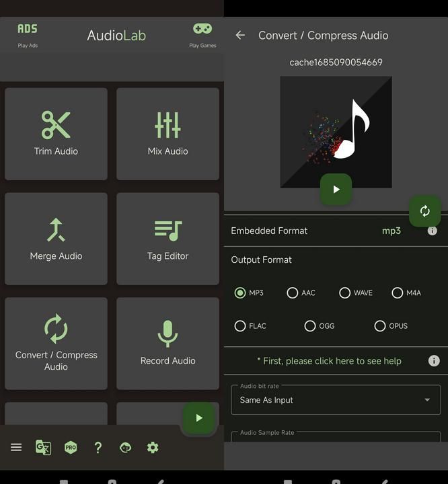Select AAC output format

pos(301,292)
